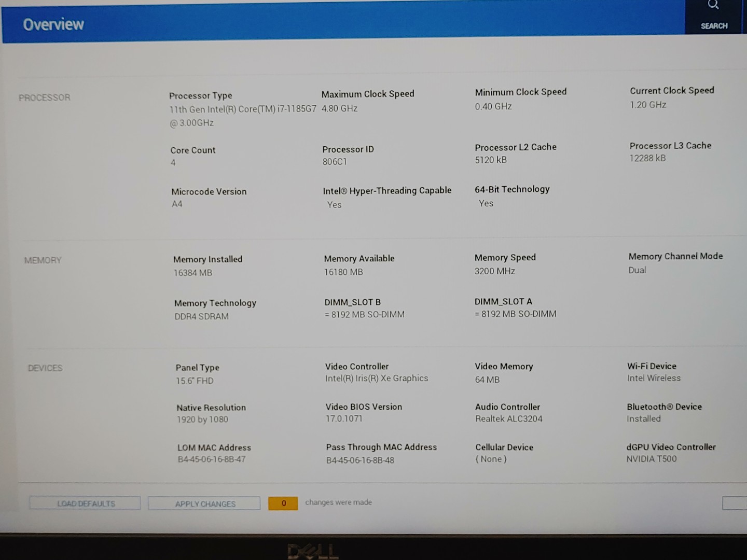This screenshot has width=747, height=560.
Task: Click the Pass Through MAC Address label
Action: (381, 447)
